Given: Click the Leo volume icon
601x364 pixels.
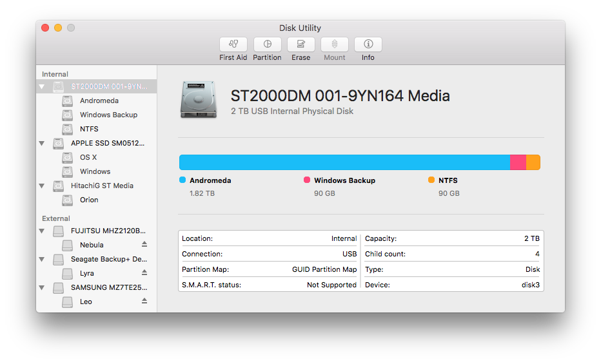Looking at the screenshot, I should [x=68, y=302].
